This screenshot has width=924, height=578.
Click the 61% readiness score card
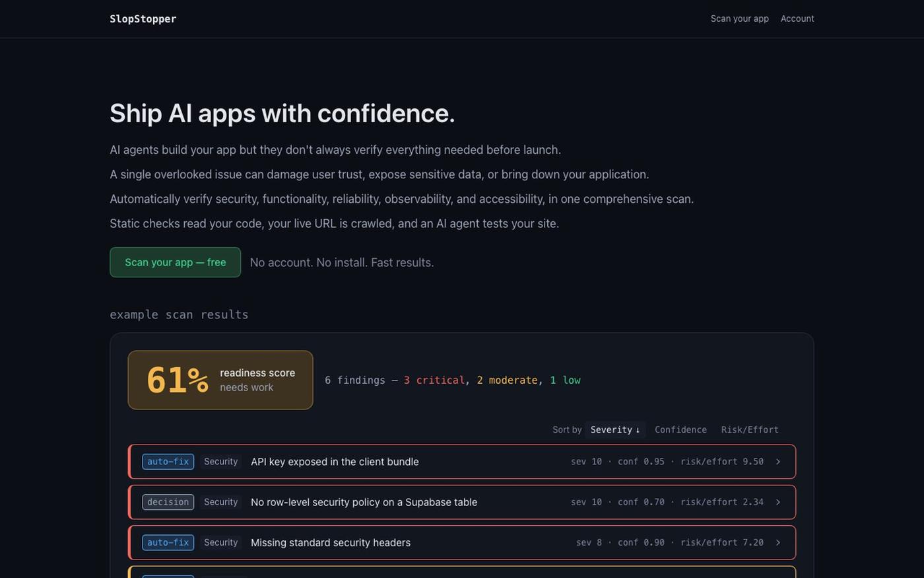pyautogui.click(x=220, y=380)
